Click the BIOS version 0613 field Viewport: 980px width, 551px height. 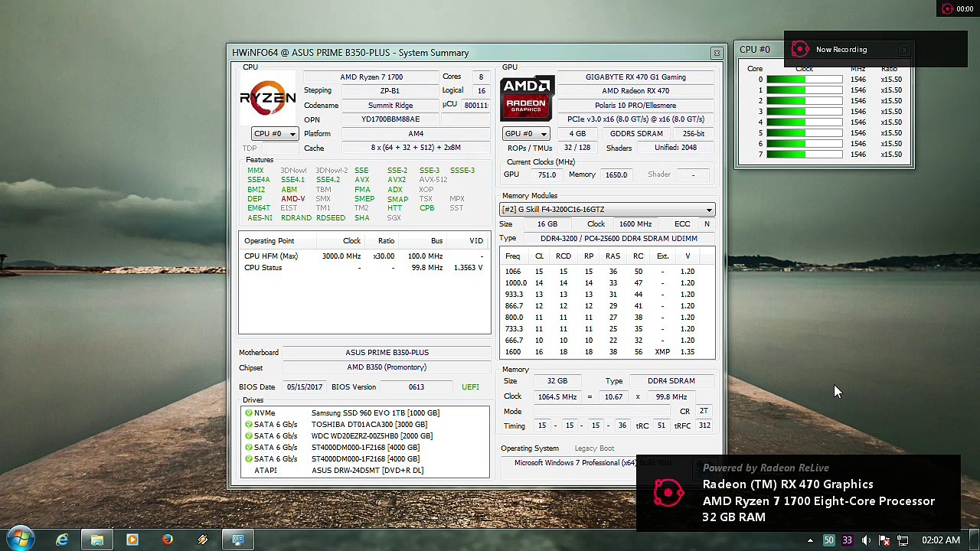click(416, 387)
